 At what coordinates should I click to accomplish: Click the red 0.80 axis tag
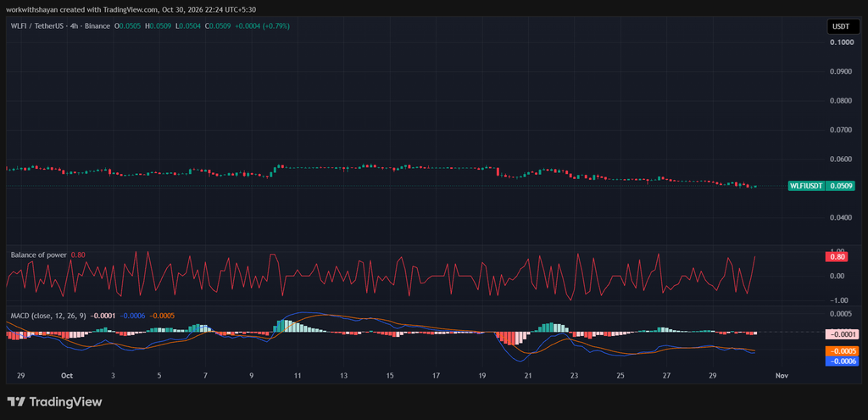[x=837, y=256]
